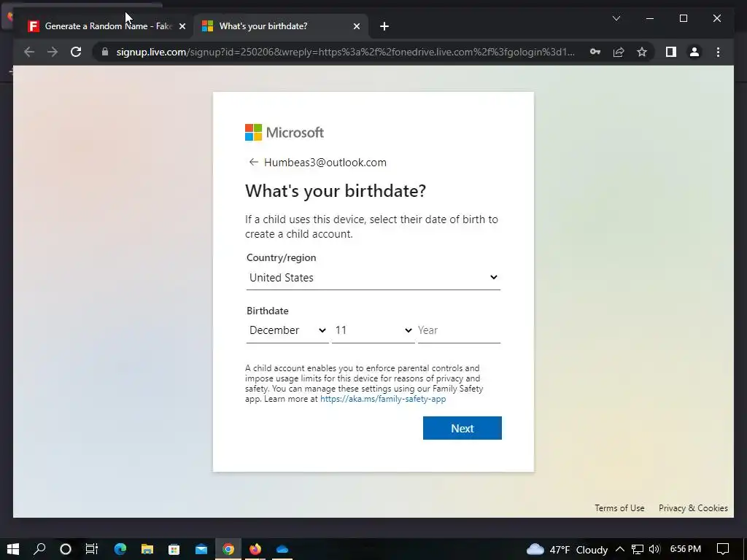The width and height of the screenshot is (747, 560).
Task: Click the Year input field
Action: [459, 330]
